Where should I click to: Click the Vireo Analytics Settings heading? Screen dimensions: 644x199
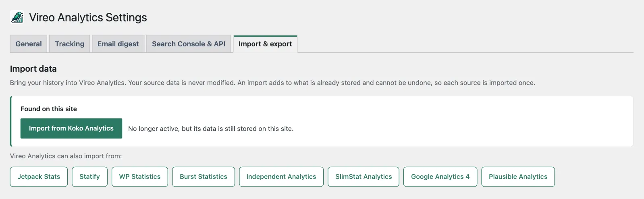click(88, 18)
